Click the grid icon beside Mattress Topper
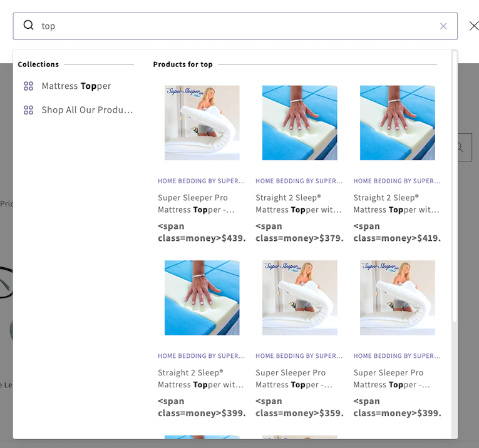Viewport: 479px width, 448px height. (28, 86)
